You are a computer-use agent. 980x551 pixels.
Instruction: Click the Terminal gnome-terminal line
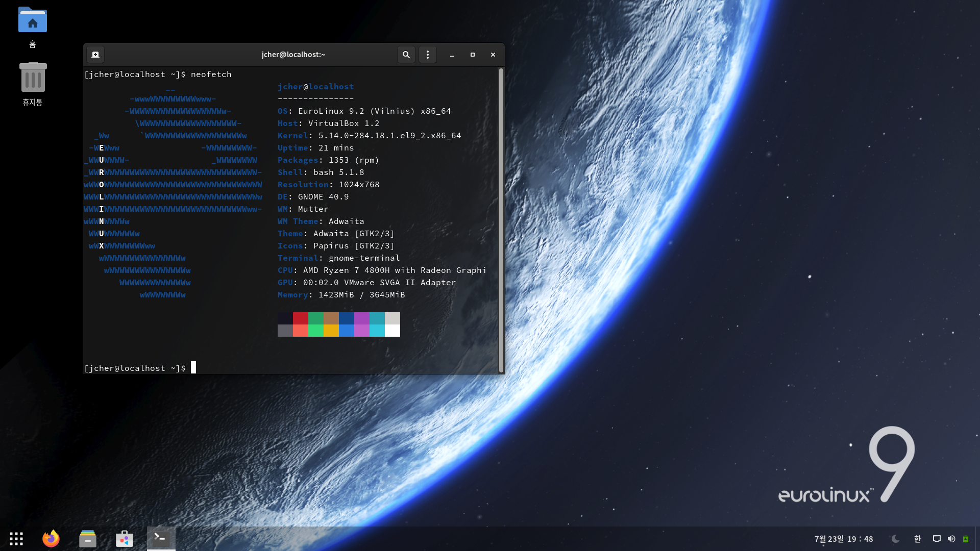point(339,258)
